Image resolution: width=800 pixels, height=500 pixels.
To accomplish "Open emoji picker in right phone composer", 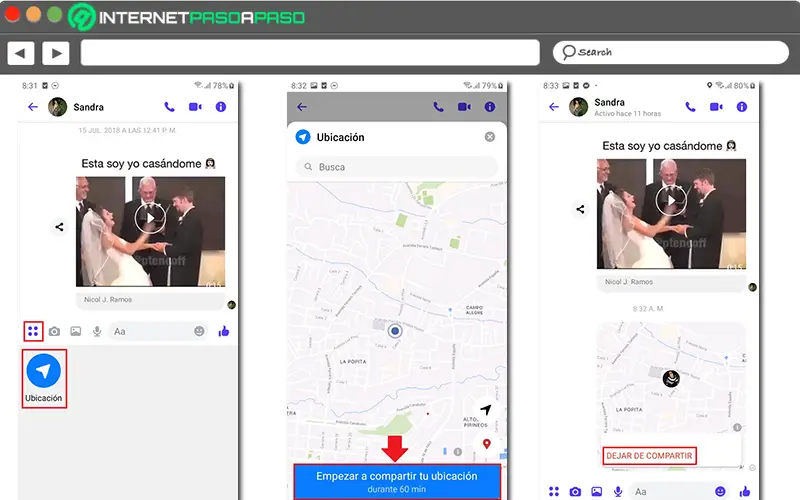I will tap(720, 491).
